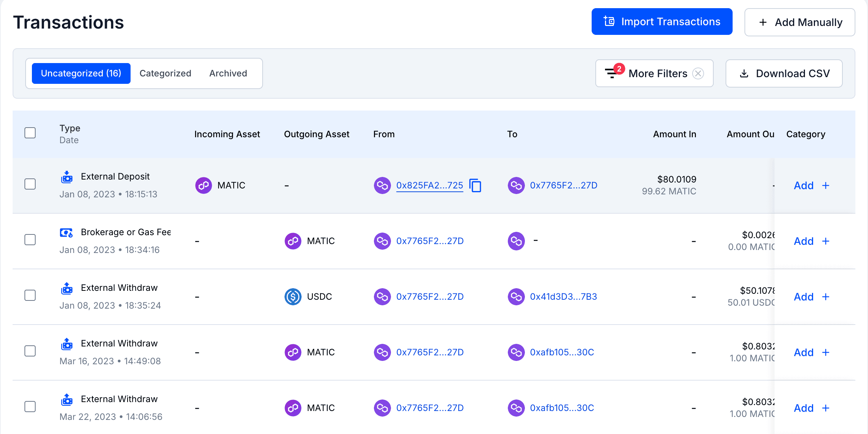Click the Download CSV button
Screen dimensions: 868x434
pyautogui.click(x=784, y=73)
